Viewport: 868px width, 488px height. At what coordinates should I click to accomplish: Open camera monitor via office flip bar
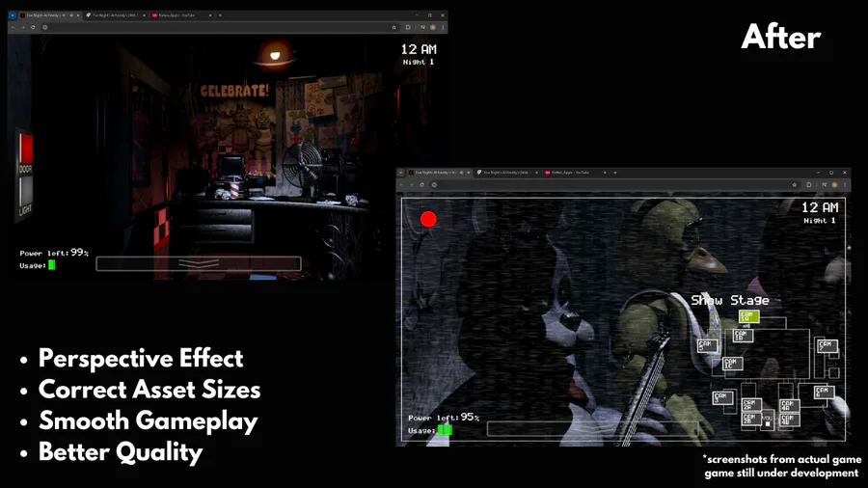tap(198, 264)
